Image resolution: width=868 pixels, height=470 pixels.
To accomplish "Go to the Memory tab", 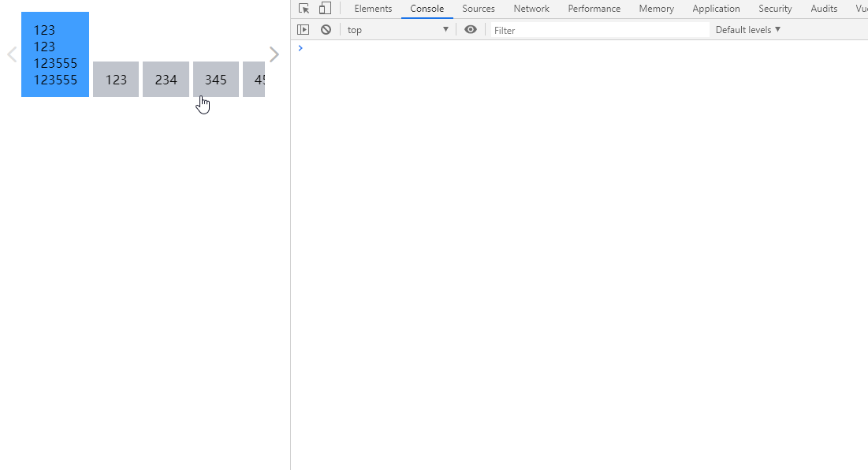I will click(656, 9).
